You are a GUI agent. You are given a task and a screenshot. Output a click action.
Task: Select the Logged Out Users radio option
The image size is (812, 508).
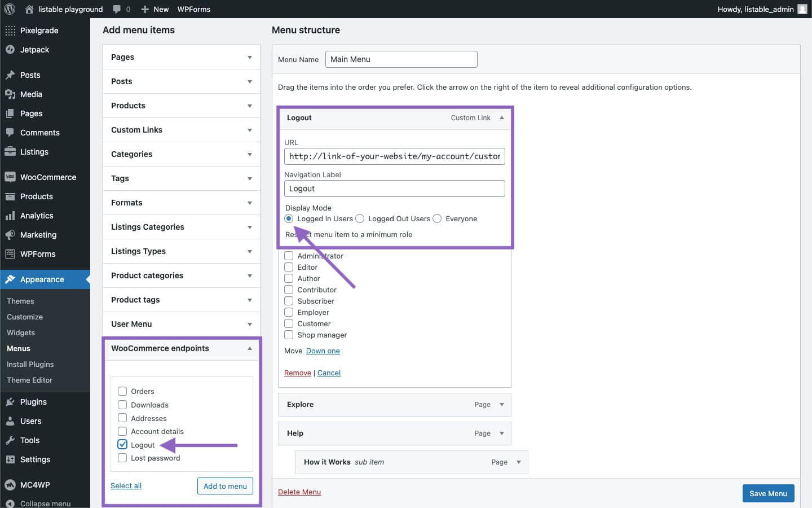tap(360, 219)
